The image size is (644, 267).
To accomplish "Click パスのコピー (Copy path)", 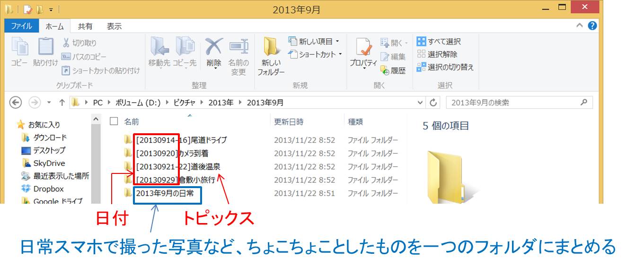I will pyautogui.click(x=84, y=57).
